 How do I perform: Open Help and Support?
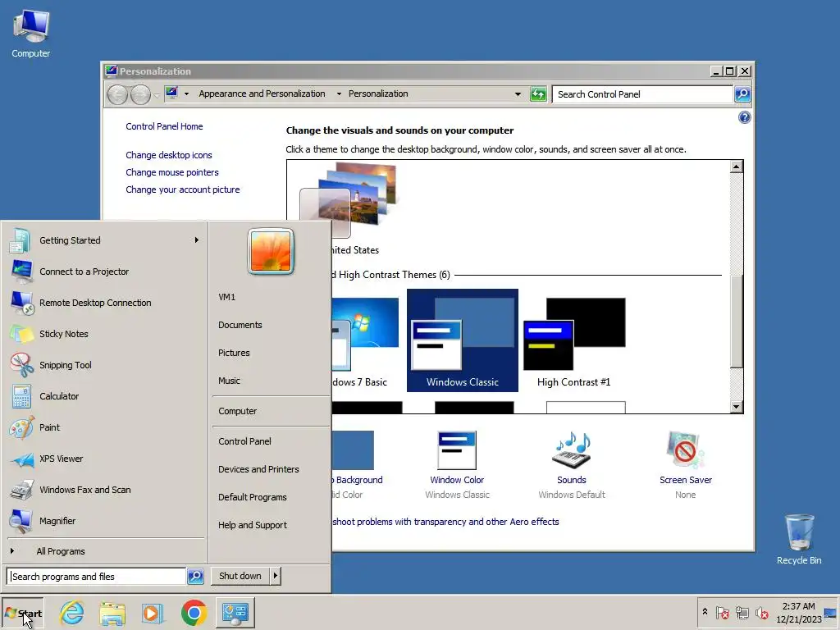(253, 525)
